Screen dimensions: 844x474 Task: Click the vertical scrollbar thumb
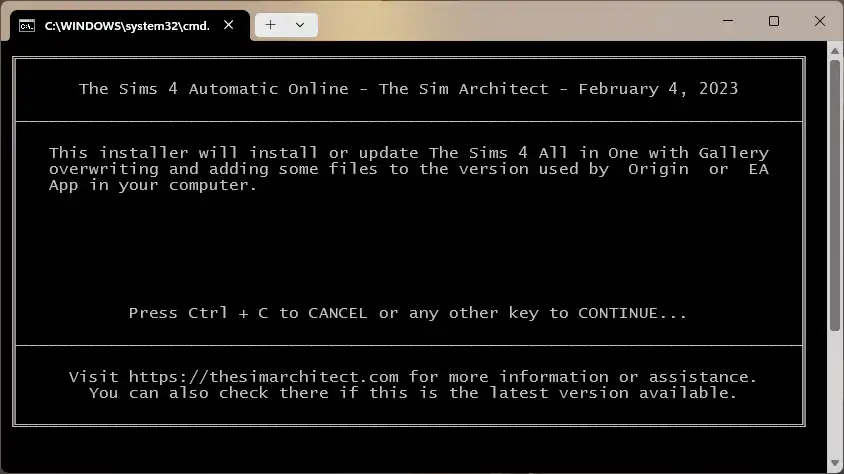pos(835,195)
